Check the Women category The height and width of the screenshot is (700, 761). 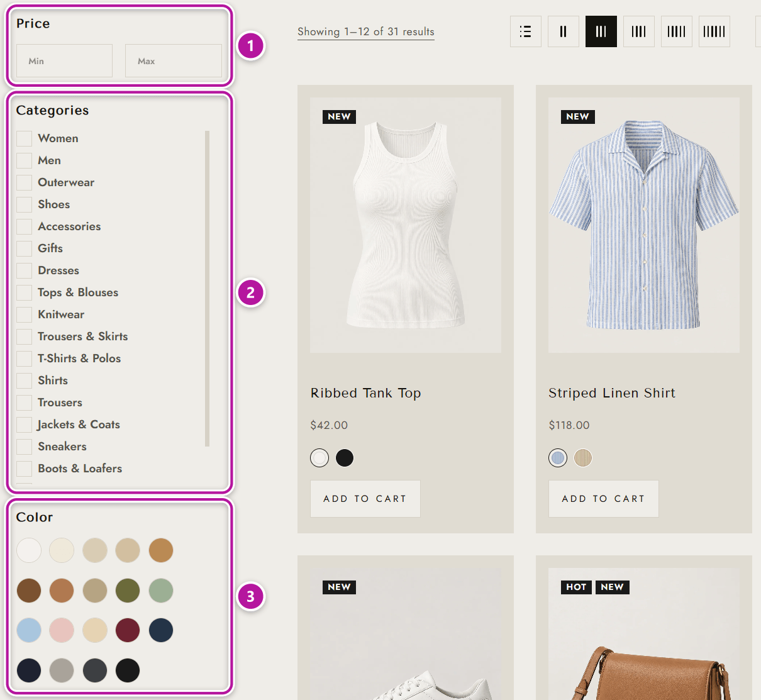point(24,138)
